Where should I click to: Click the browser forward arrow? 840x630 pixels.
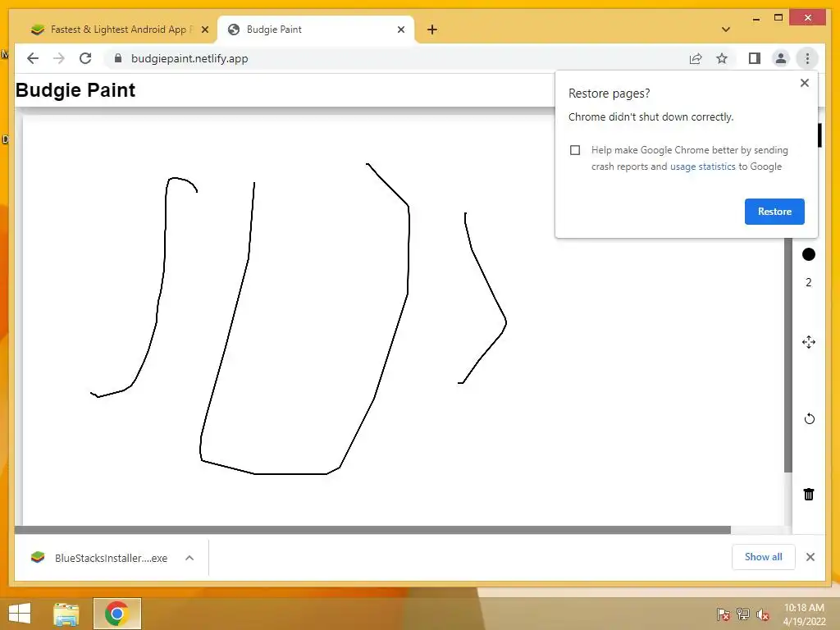pos(59,58)
